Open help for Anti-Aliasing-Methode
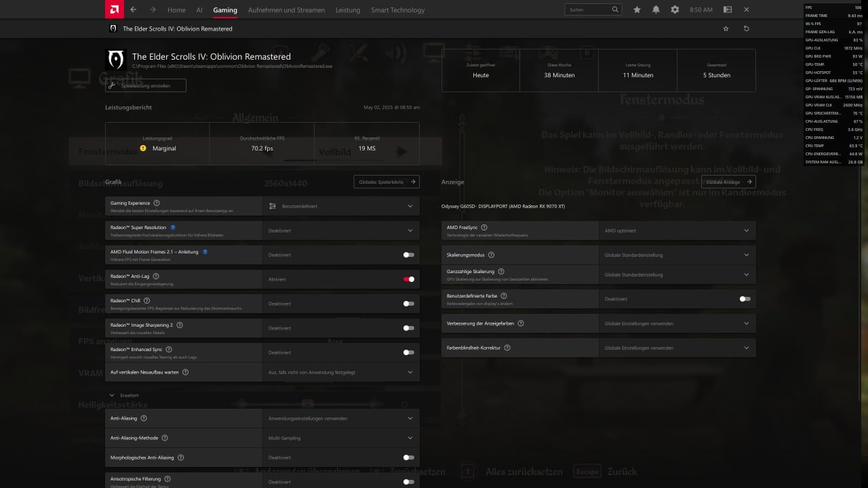 coord(164,438)
